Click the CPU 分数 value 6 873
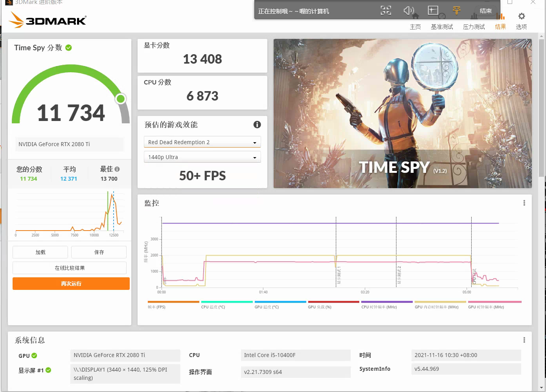Viewport: 546px width, 392px height. coord(202,96)
